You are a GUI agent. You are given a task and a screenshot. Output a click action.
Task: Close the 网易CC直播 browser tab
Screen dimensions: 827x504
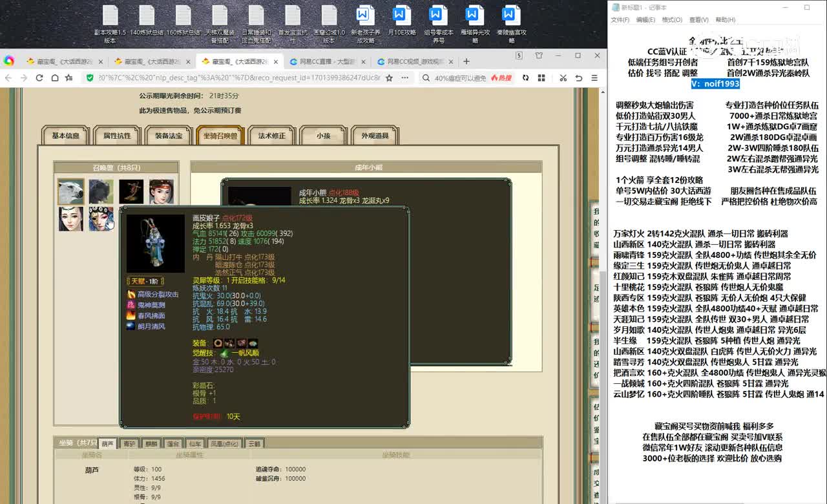tap(363, 62)
